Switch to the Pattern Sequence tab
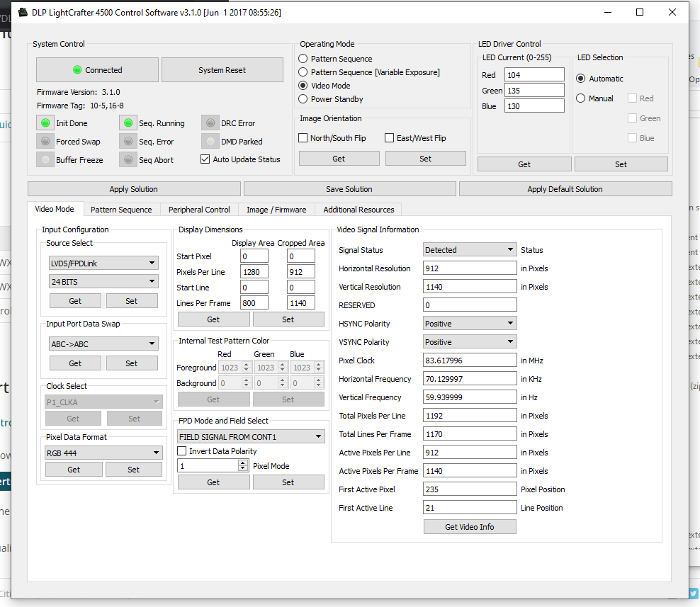 (x=121, y=210)
